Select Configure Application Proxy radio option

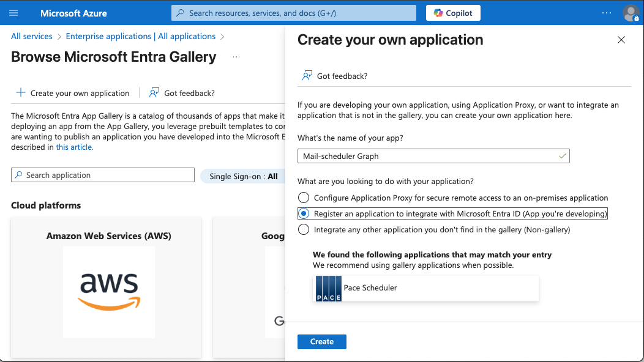pos(304,198)
